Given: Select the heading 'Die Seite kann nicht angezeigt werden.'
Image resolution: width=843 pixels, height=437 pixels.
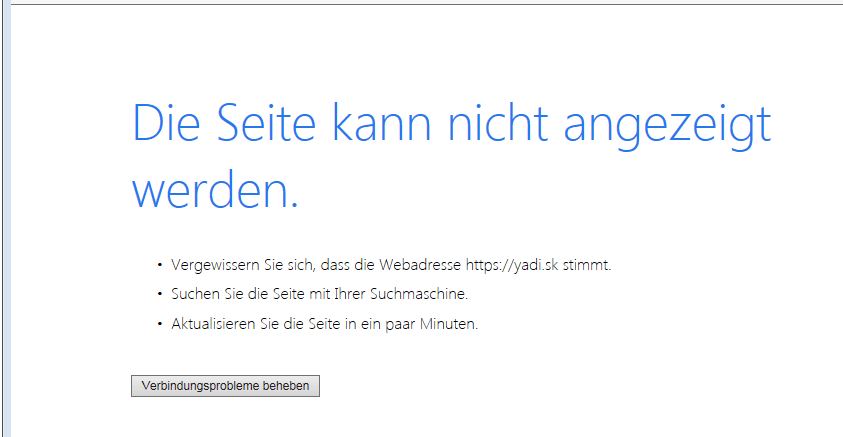Looking at the screenshot, I should click(452, 156).
